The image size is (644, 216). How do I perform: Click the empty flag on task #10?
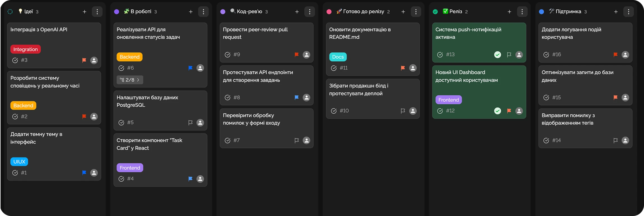pos(403,111)
